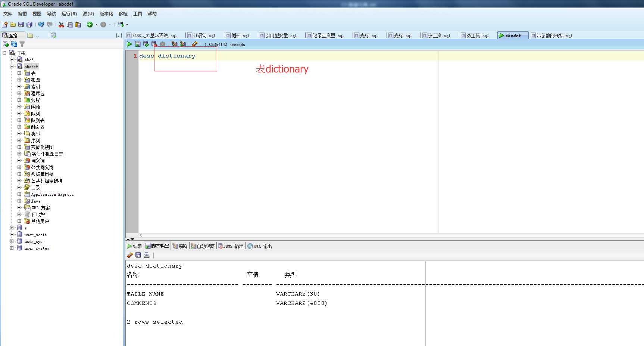The height and width of the screenshot is (346, 644).
Task: Open the 解释 explain tab
Action: [x=180, y=246]
